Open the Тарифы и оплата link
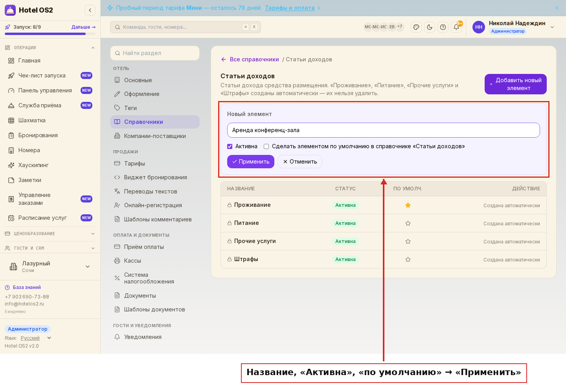Image resolution: width=566 pixels, height=392 pixels. [x=290, y=8]
